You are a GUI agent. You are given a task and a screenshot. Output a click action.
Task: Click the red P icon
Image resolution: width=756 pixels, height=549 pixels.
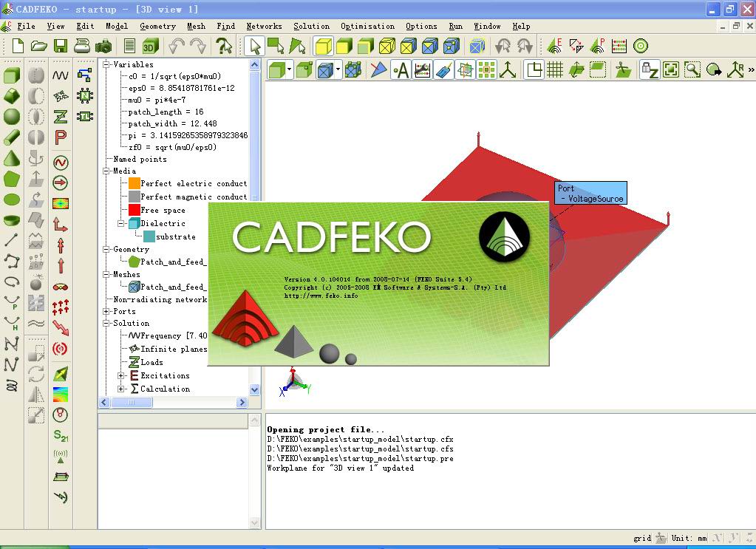(61, 137)
